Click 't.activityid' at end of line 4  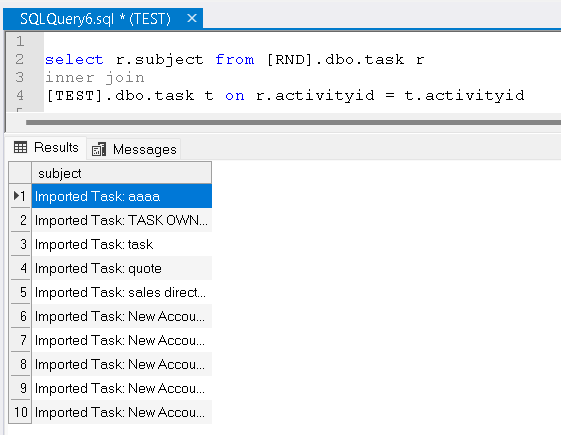(464, 96)
